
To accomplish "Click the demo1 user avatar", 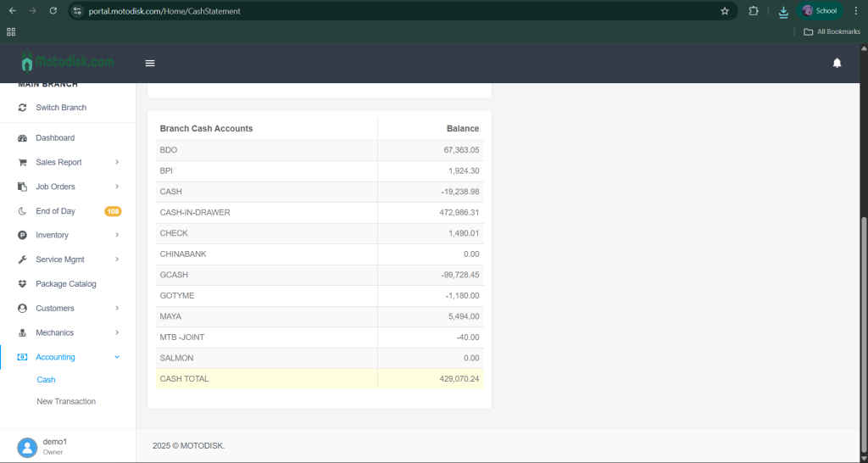I will click(27, 447).
